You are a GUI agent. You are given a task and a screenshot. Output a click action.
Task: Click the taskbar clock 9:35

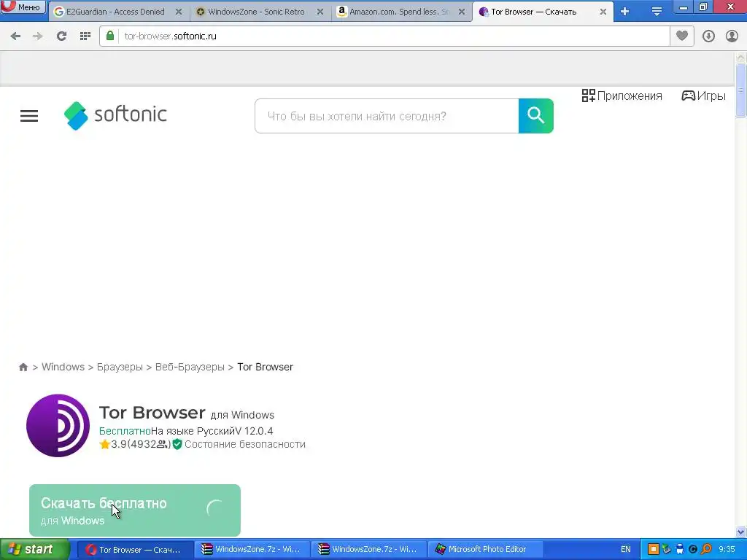727,550
